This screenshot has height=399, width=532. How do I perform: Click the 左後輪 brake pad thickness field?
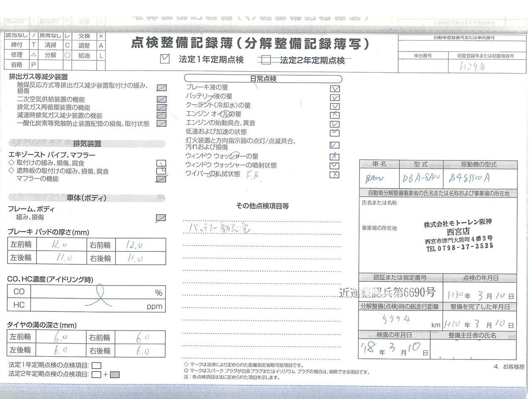pyautogui.click(x=61, y=258)
